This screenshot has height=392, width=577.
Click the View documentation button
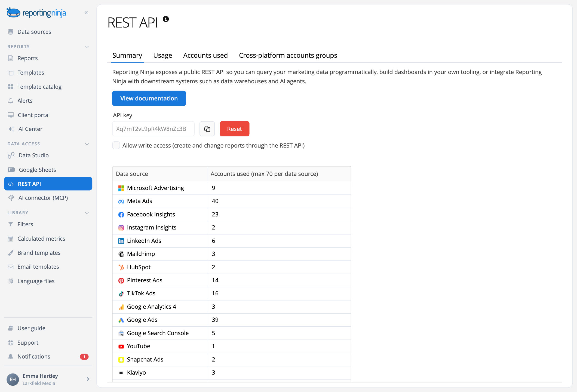tap(149, 98)
